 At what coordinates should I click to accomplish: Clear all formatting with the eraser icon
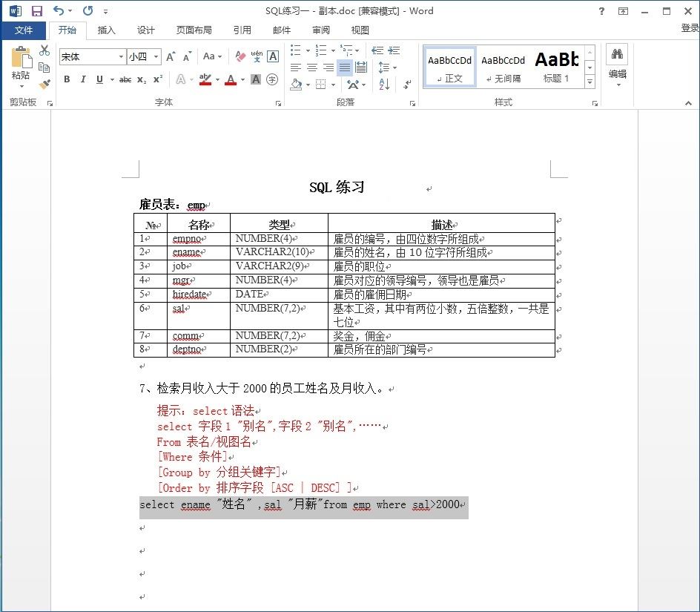(x=240, y=56)
